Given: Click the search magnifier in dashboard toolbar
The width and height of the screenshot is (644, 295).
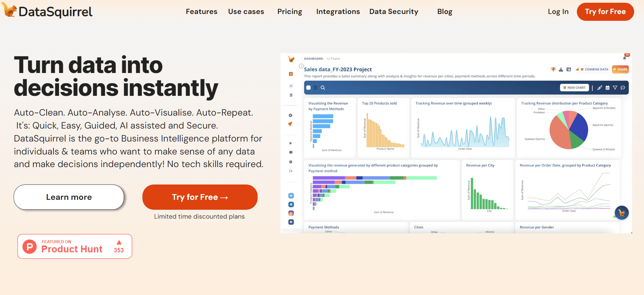Looking at the screenshot, I should tap(323, 88).
